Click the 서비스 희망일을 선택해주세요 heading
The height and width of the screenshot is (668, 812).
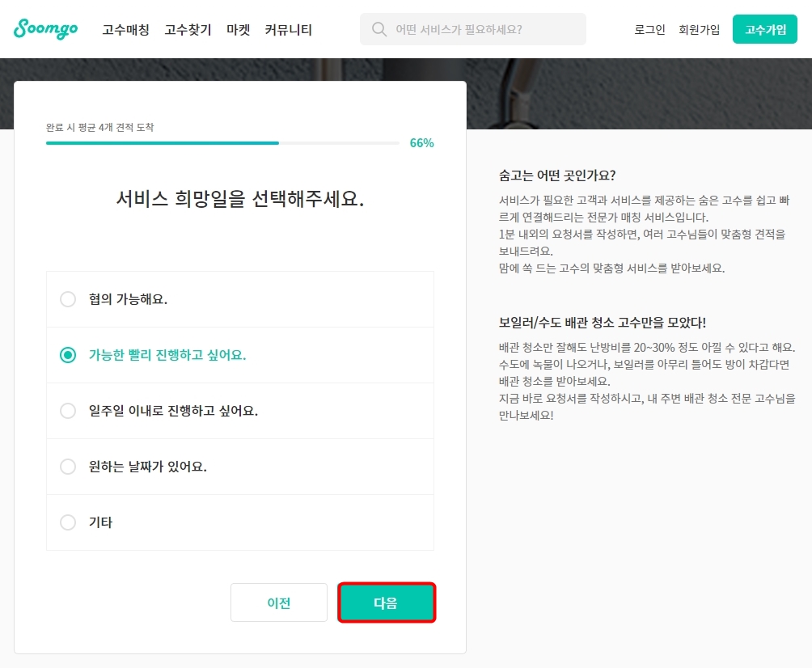pos(240,197)
